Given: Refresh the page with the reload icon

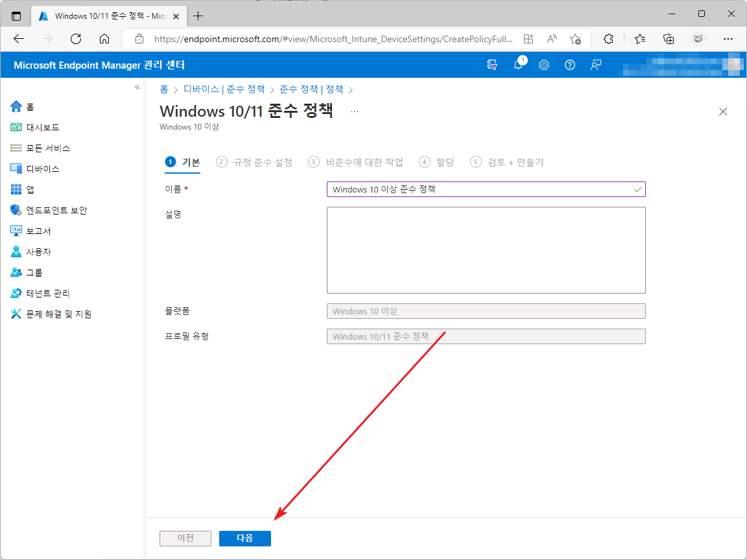Looking at the screenshot, I should point(76,39).
